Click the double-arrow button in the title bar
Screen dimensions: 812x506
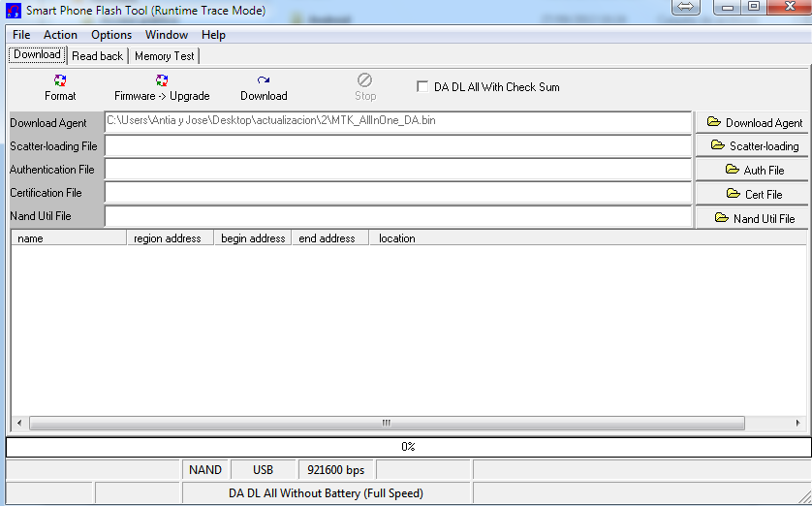coord(686,7)
